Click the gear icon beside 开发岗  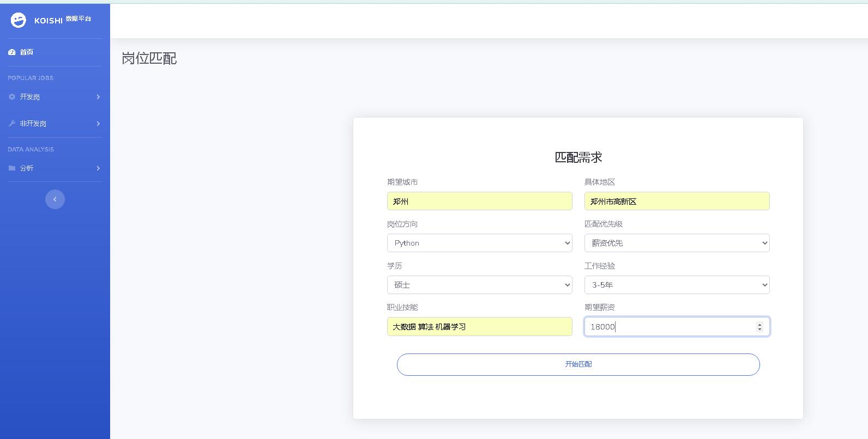click(12, 97)
